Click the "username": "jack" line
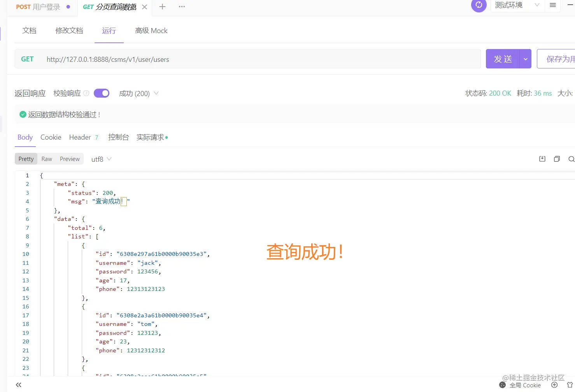This screenshot has width=575, height=392. 128,263
